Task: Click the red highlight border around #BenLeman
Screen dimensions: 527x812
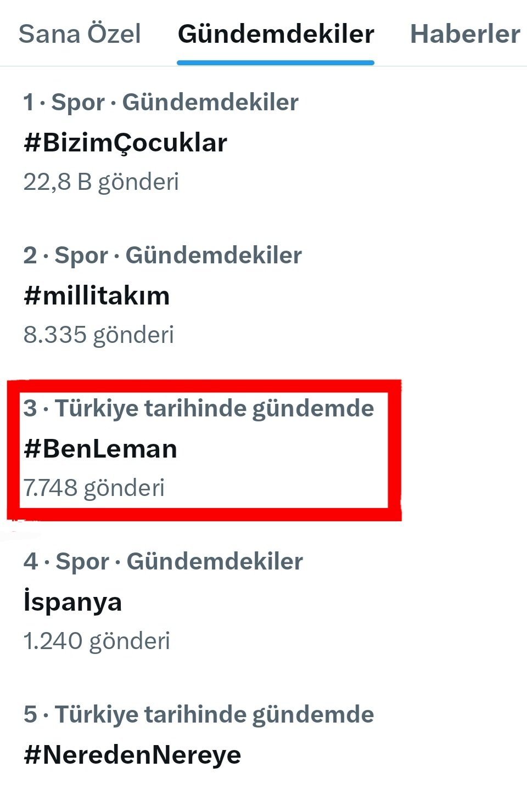Action: tap(395, 450)
